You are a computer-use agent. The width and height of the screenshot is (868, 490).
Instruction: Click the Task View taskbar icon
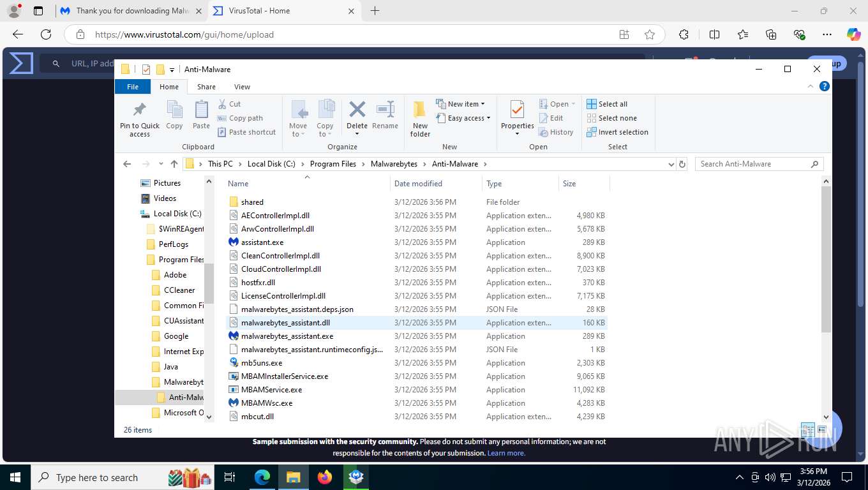(x=230, y=477)
